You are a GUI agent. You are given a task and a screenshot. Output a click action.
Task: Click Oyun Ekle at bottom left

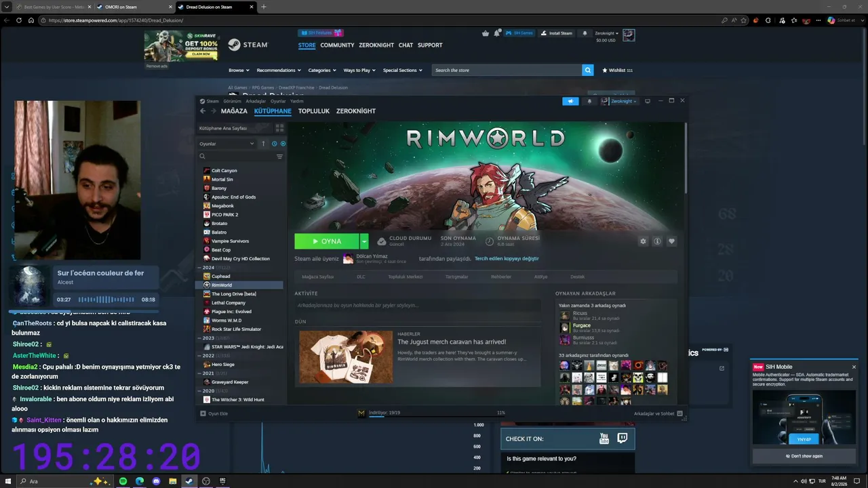tap(214, 413)
